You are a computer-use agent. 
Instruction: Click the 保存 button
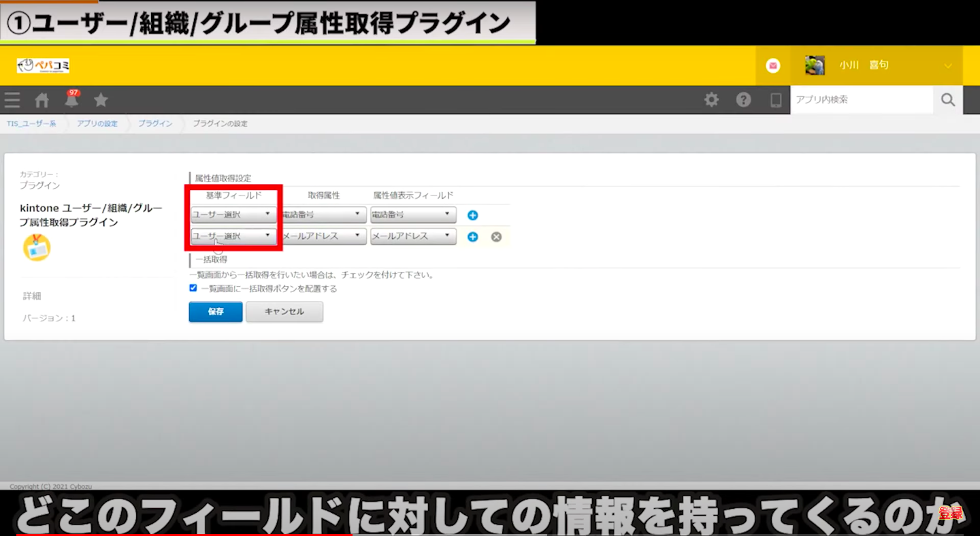216,312
